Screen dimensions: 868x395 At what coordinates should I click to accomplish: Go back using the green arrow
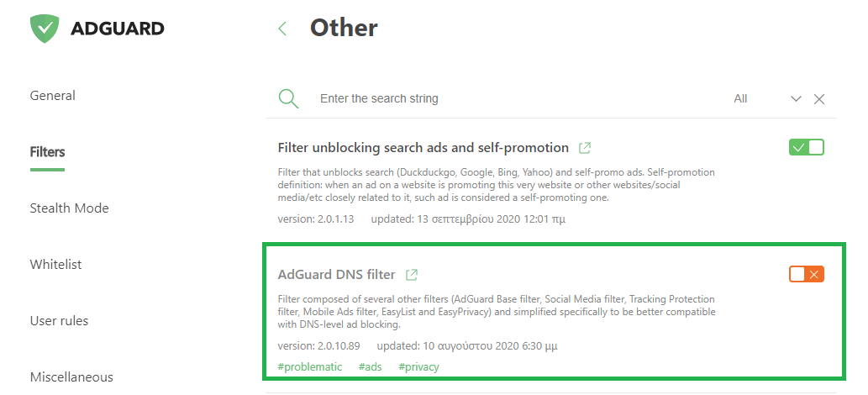click(x=282, y=29)
